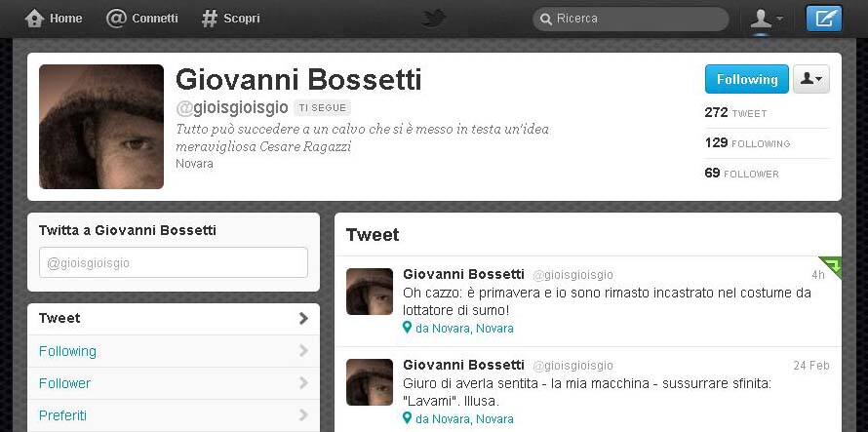Open the account profile dropdown in top bar
The image size is (868, 432).
click(x=767, y=19)
